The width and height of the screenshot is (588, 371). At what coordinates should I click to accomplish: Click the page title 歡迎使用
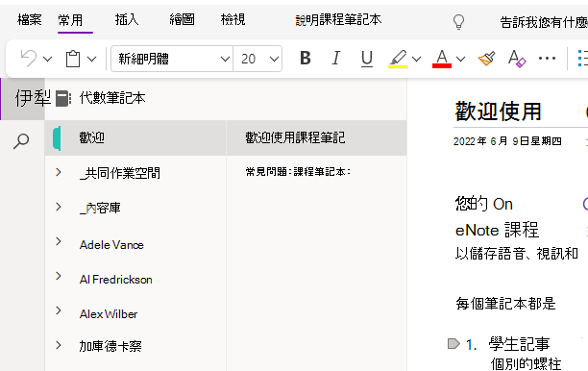pos(498,111)
